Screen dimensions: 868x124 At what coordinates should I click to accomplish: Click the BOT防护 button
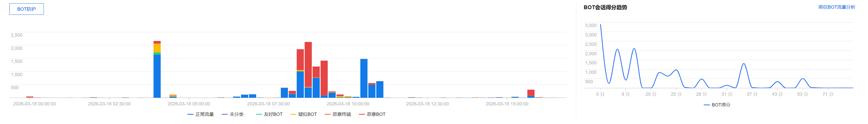pyautogui.click(x=26, y=9)
